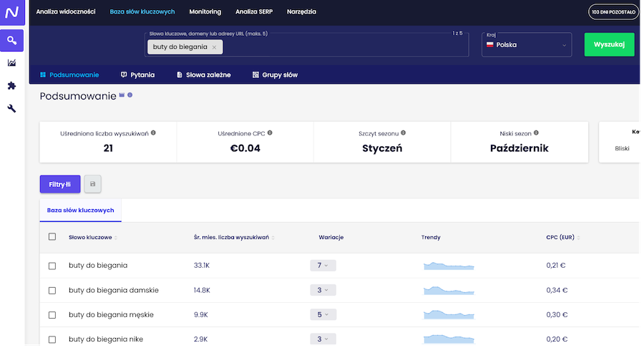Sort by Słowo kluczowe column arrow
Screen dimensions: 644x348
click(116, 238)
